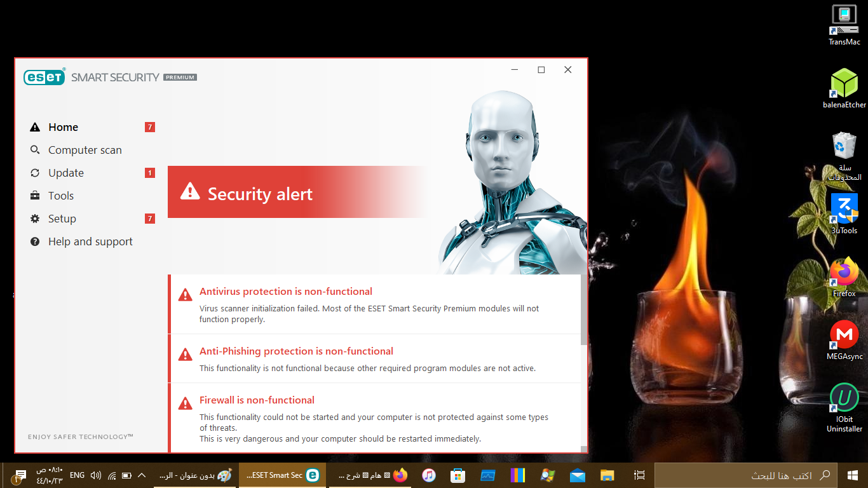868x488 pixels.
Task: Open the Windows Start menu
Action: click(853, 475)
